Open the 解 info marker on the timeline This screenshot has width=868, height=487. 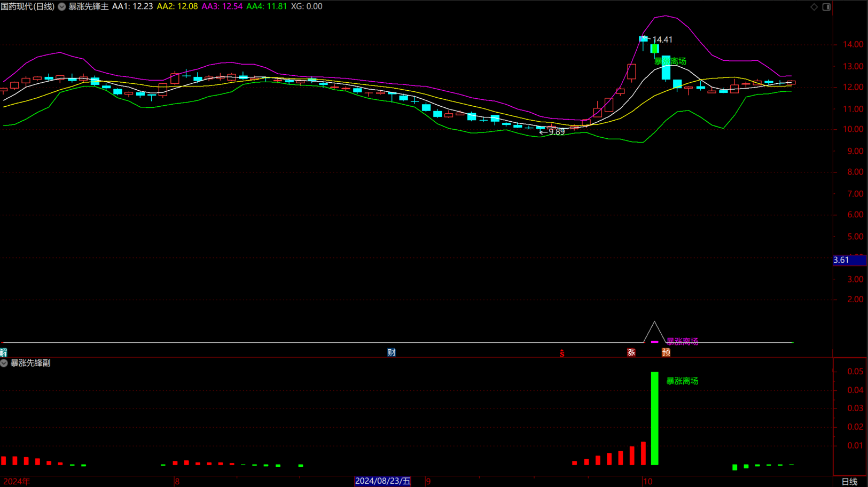click(x=3, y=352)
